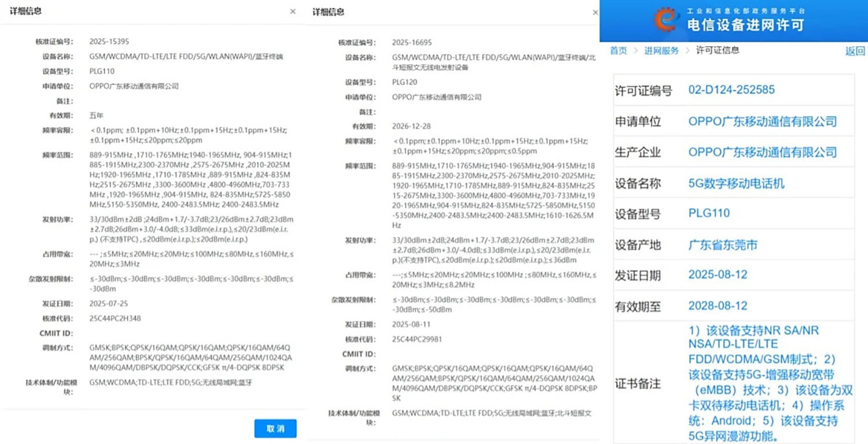Select breadcrumb text 许可证信息

718,50
